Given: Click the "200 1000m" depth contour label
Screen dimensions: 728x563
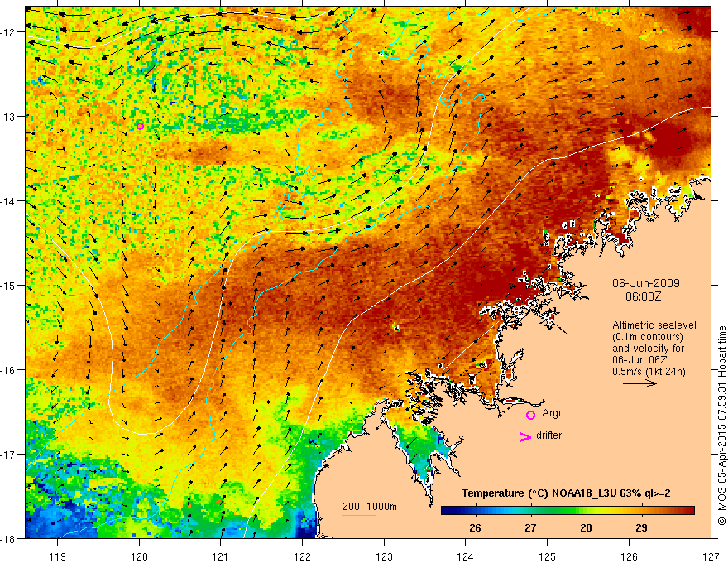Looking at the screenshot, I should click(370, 507).
